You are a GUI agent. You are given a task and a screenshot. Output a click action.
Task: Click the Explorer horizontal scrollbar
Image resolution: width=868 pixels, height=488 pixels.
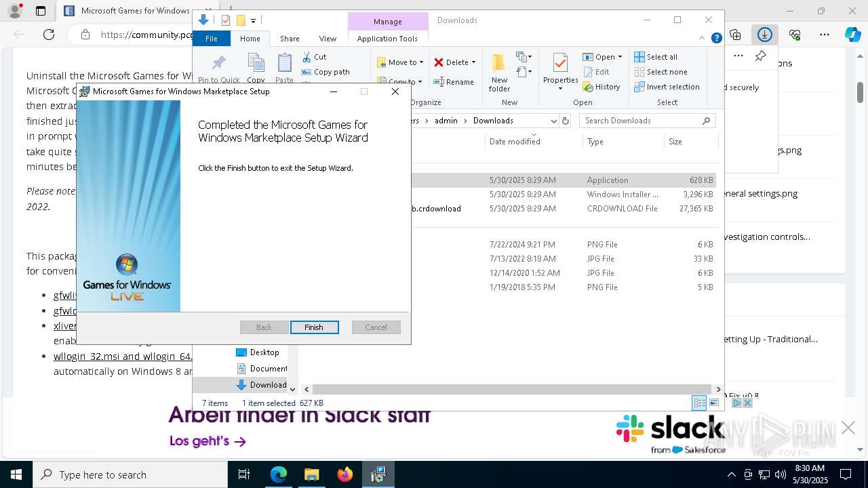click(x=512, y=389)
